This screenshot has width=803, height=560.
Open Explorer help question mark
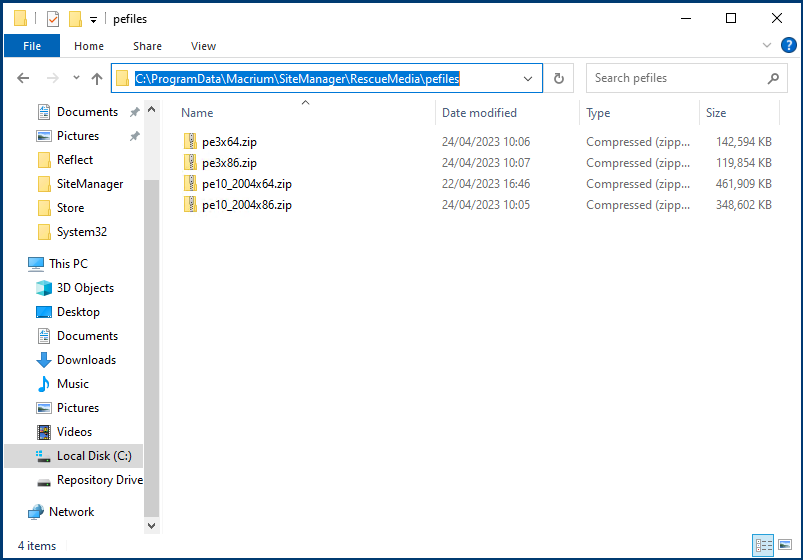click(x=788, y=45)
